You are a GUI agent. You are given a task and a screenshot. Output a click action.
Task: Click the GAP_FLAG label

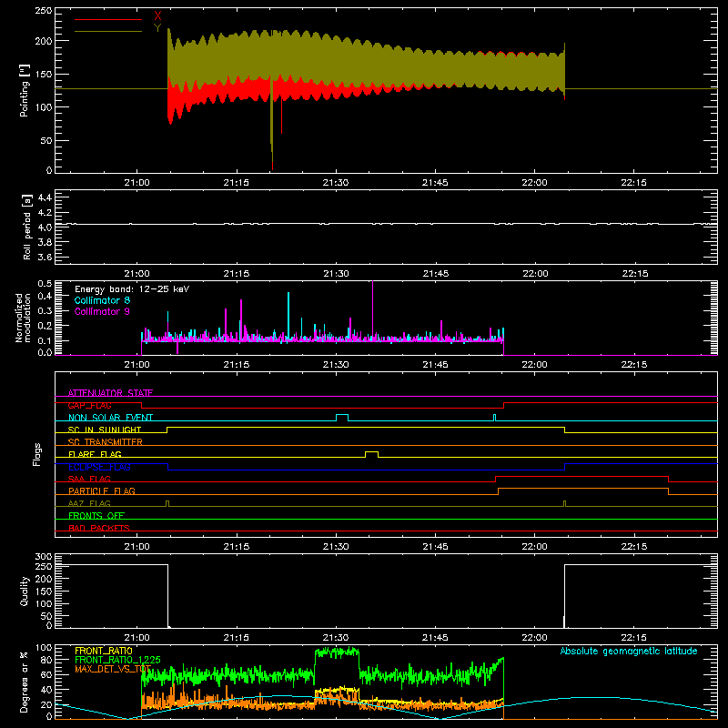pyautogui.click(x=89, y=405)
